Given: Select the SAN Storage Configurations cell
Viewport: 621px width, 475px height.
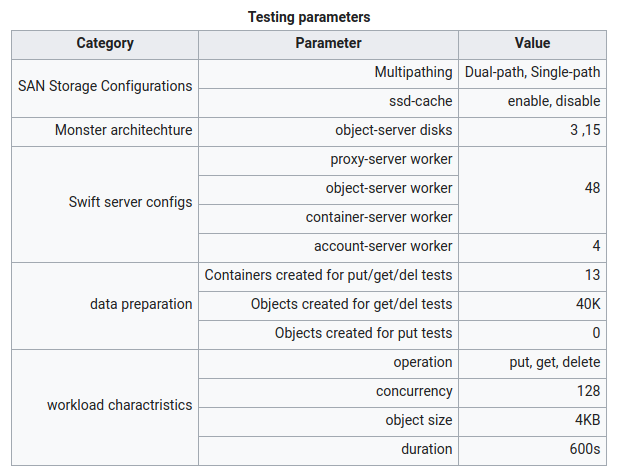Looking at the screenshot, I should [x=105, y=86].
